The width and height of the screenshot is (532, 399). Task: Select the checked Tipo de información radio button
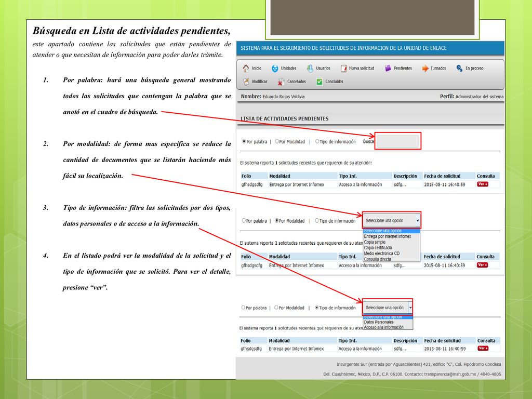coord(317,308)
